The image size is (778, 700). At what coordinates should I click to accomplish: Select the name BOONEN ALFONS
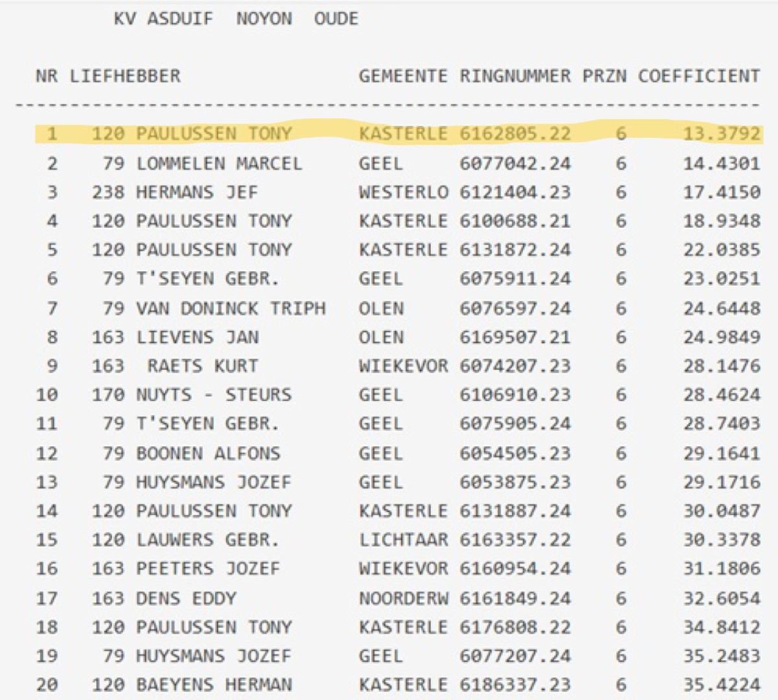click(x=207, y=453)
